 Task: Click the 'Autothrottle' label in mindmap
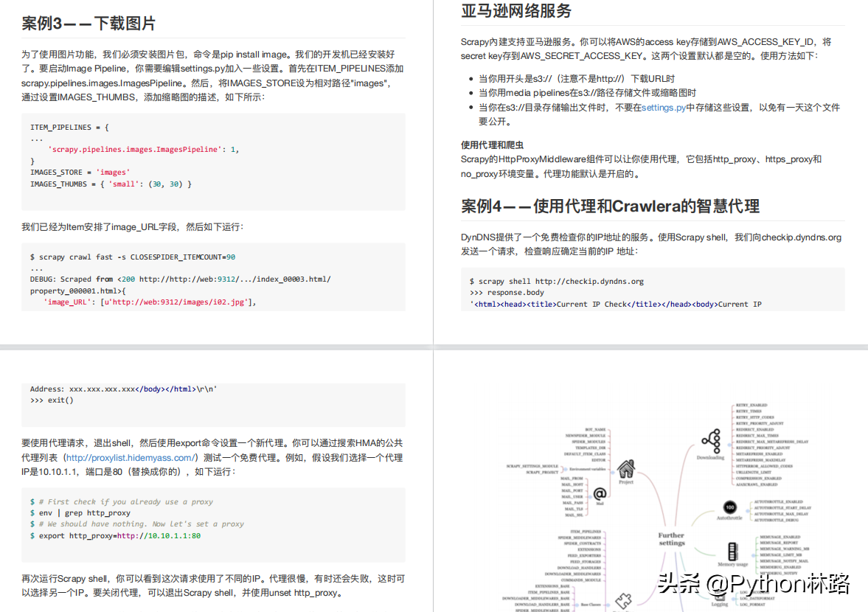(729, 518)
